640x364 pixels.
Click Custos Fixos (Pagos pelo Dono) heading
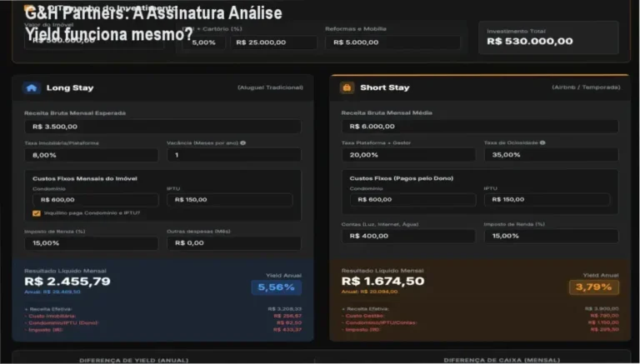click(401, 178)
